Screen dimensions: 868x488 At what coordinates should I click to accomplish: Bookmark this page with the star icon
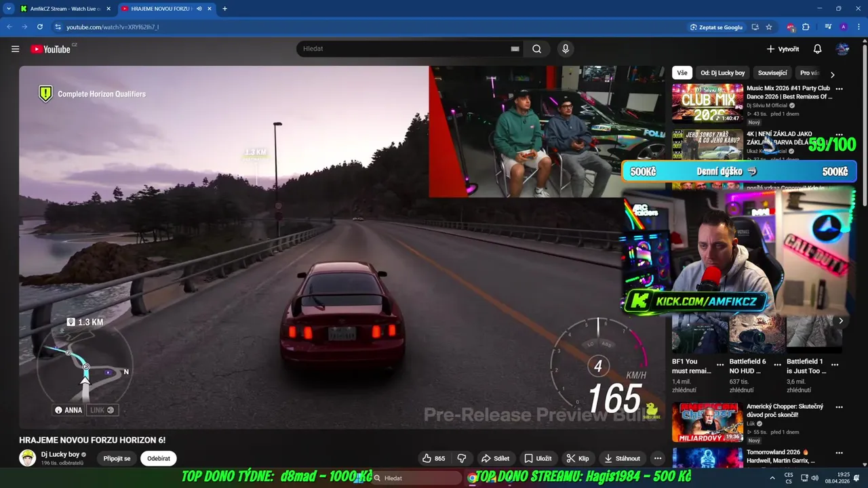coord(769,27)
